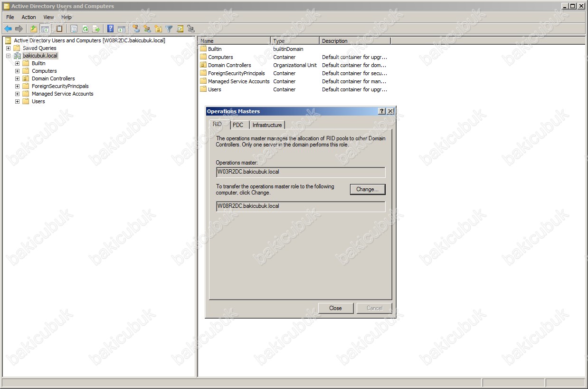Click the Find objects toolbar icon

(180, 29)
